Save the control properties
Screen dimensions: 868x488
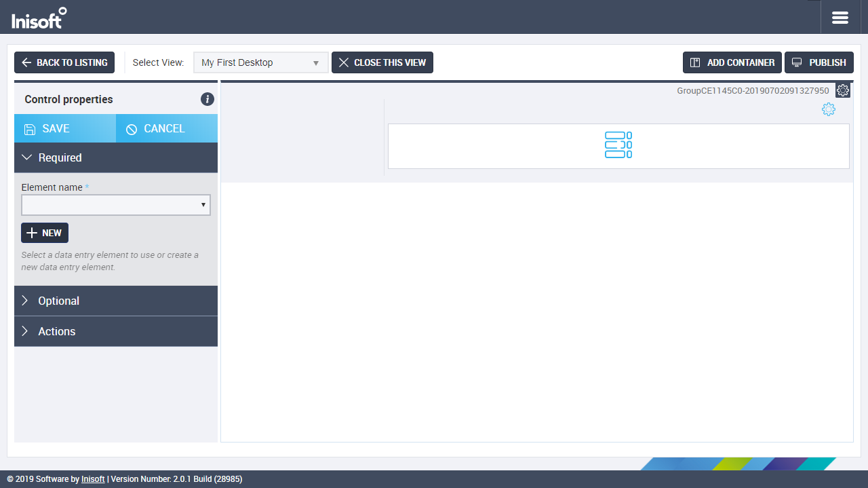65,128
